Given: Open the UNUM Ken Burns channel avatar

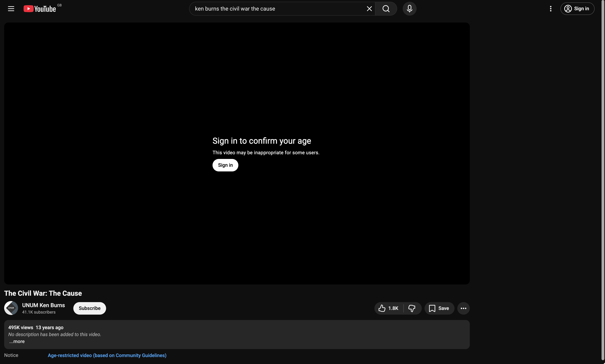Looking at the screenshot, I should pyautogui.click(x=11, y=308).
